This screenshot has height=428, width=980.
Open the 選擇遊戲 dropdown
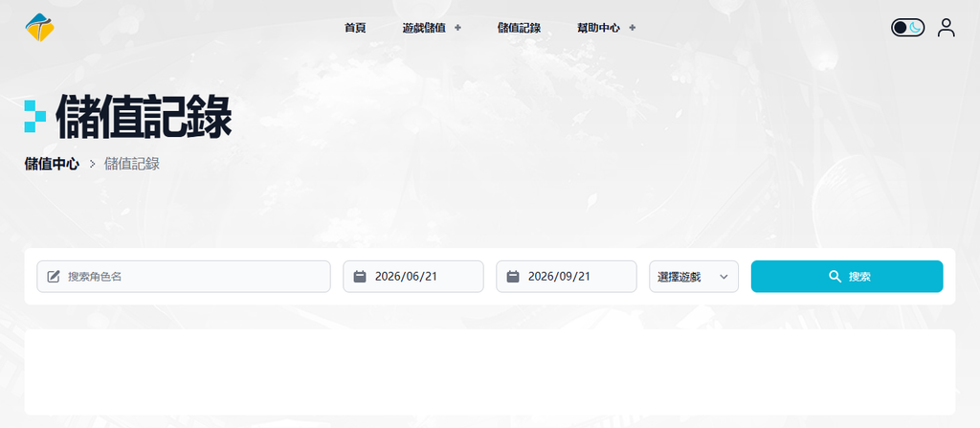pyautogui.click(x=694, y=277)
